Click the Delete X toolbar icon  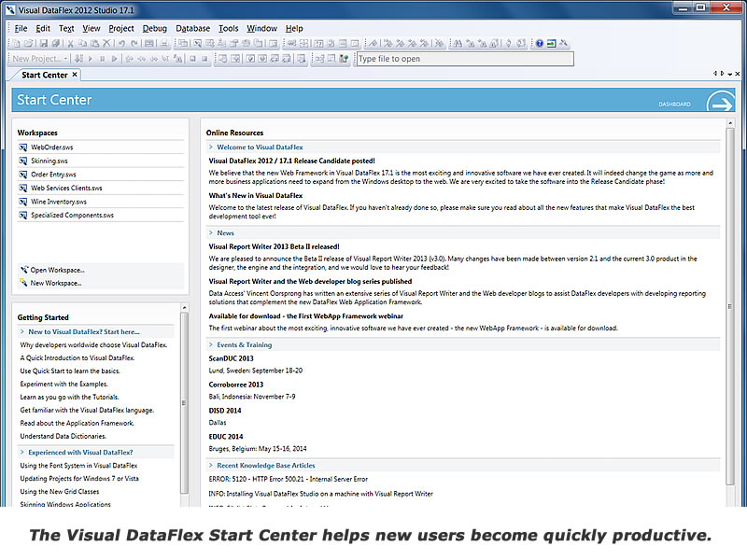pos(106,43)
